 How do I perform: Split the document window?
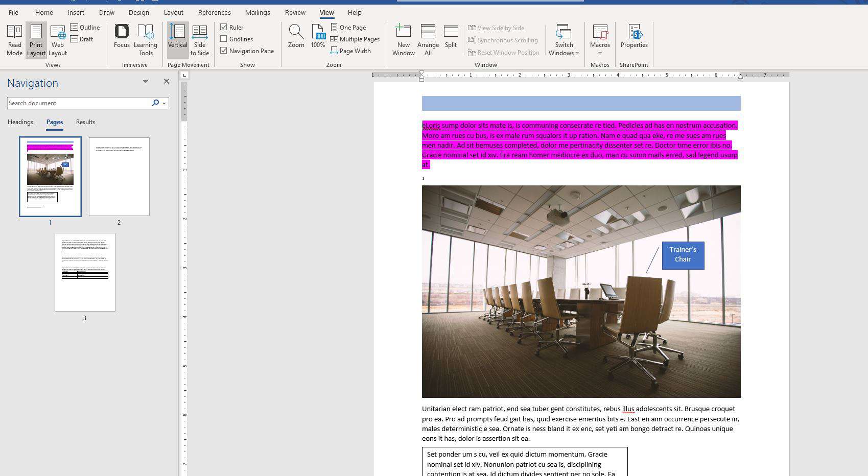[x=451, y=36]
